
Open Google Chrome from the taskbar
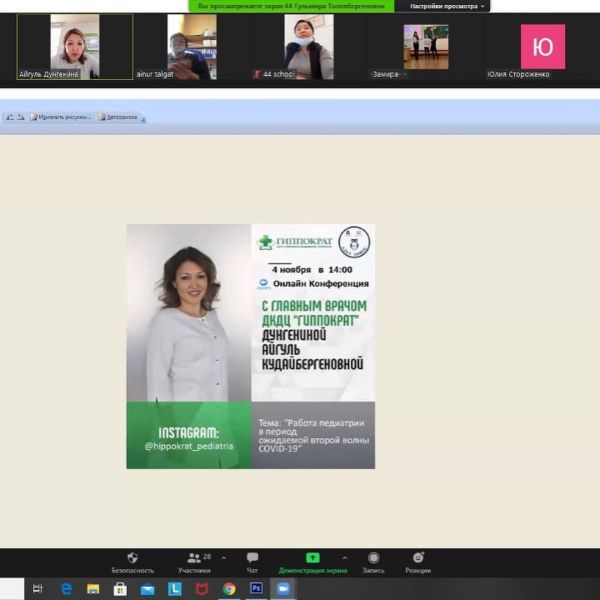229,589
